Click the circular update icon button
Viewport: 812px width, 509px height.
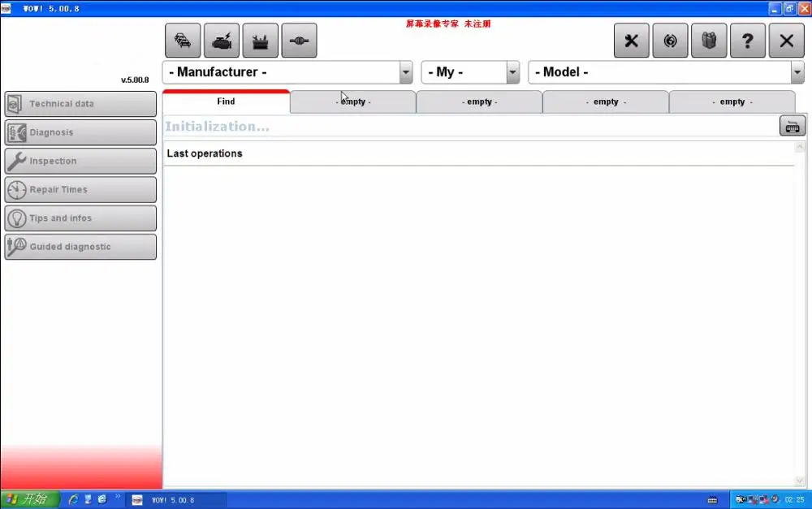tap(670, 41)
